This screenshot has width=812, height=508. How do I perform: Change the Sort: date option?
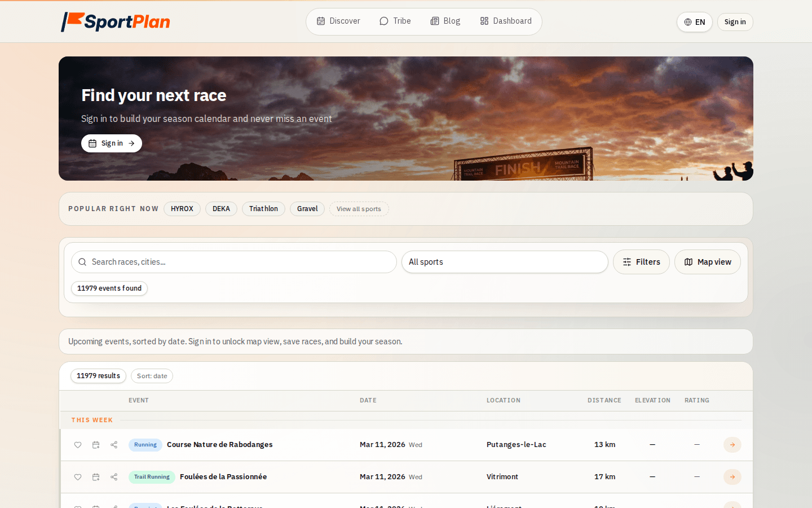pyautogui.click(x=152, y=376)
